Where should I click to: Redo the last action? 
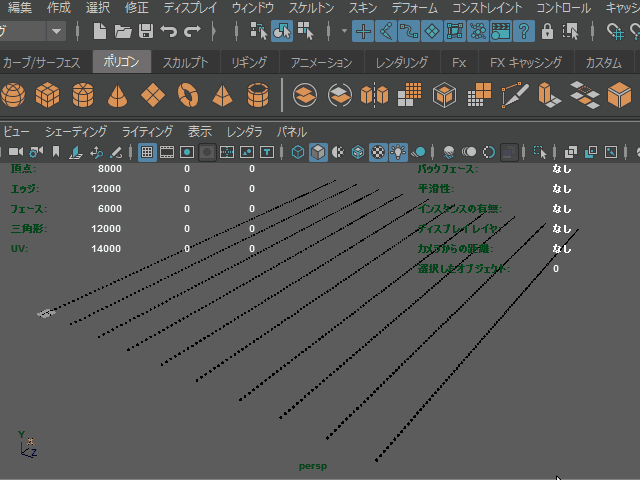click(192, 31)
